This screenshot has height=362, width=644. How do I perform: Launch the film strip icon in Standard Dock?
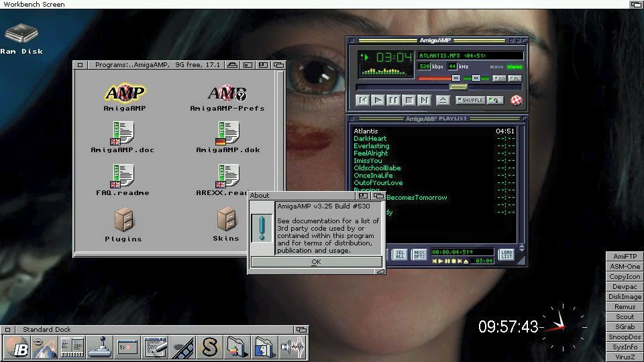click(182, 347)
